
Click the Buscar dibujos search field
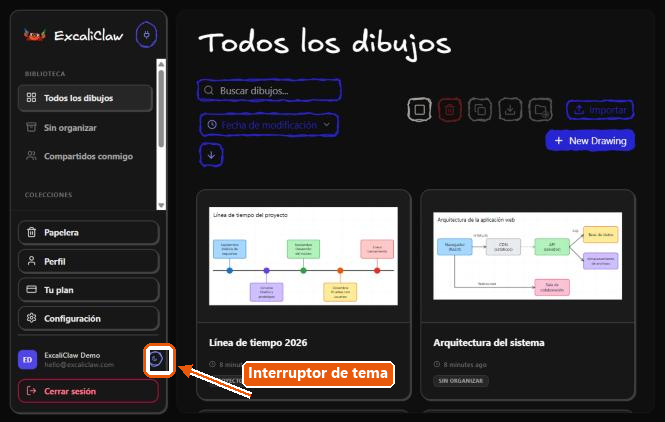click(269, 90)
